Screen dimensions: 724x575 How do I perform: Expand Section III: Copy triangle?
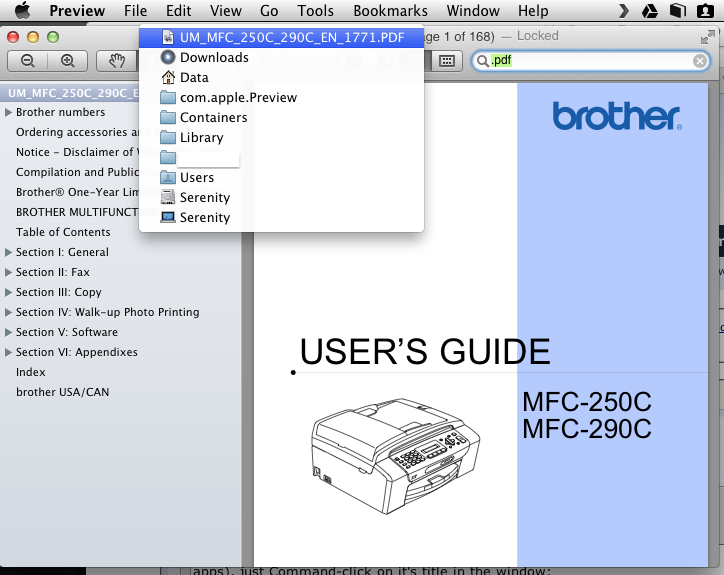pyautogui.click(x=8, y=292)
